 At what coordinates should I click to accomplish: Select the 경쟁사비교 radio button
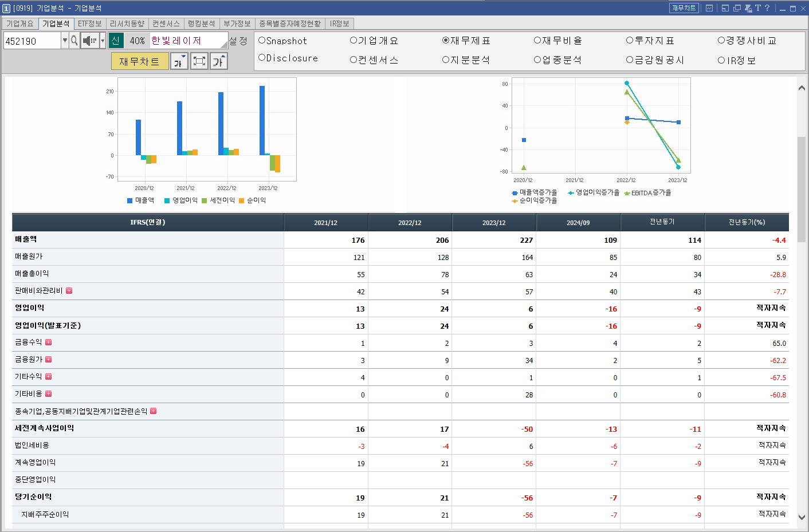[721, 40]
